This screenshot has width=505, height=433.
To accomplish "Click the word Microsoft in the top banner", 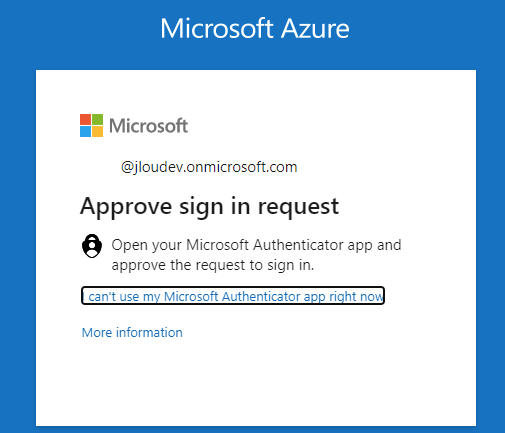I will tap(217, 29).
